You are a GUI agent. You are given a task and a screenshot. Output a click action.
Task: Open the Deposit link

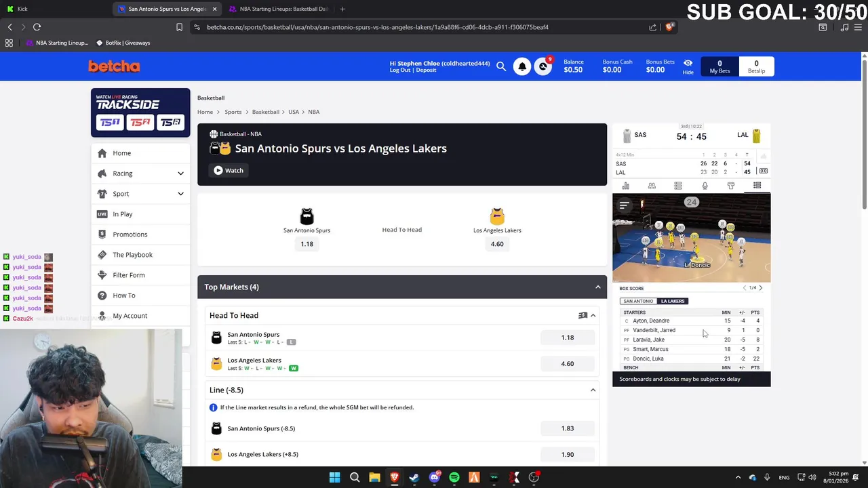click(427, 70)
